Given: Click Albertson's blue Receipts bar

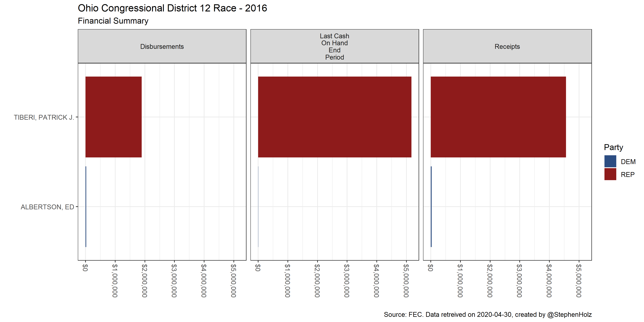Looking at the screenshot, I should pyautogui.click(x=431, y=206).
